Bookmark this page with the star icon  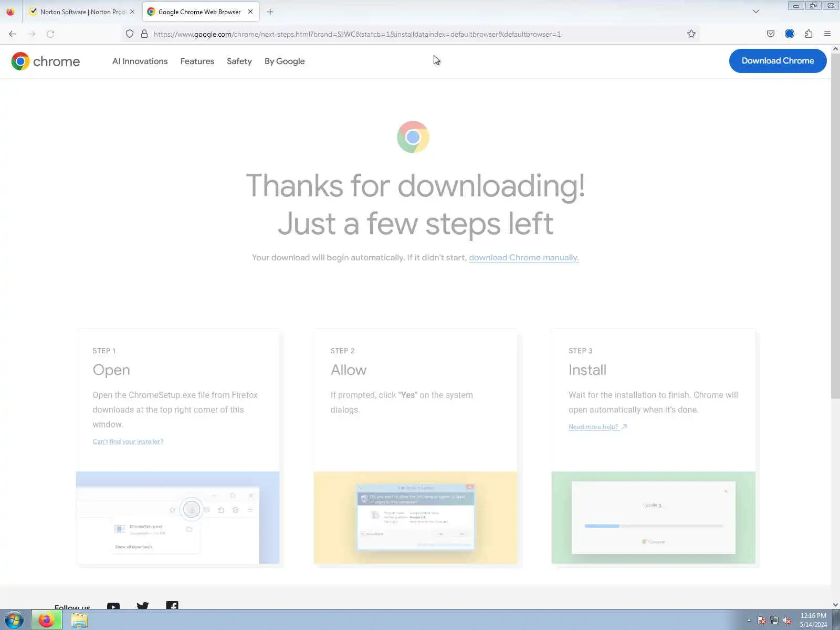pyautogui.click(x=691, y=34)
